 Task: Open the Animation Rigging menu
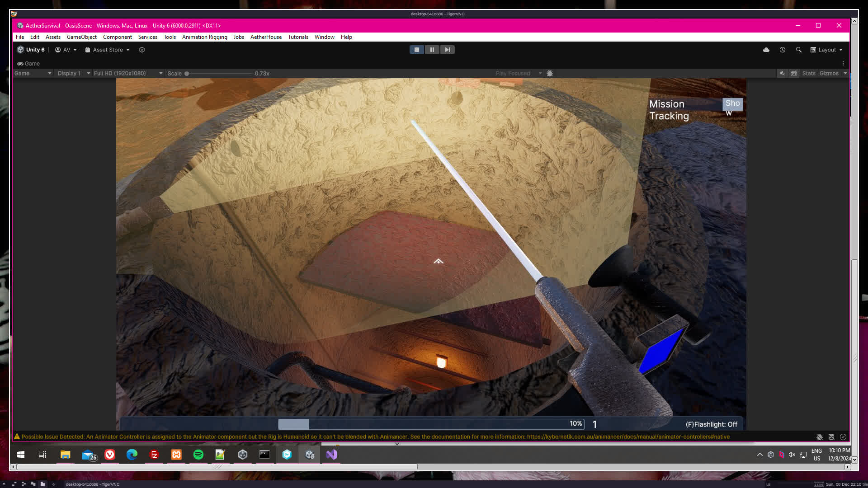tap(204, 37)
